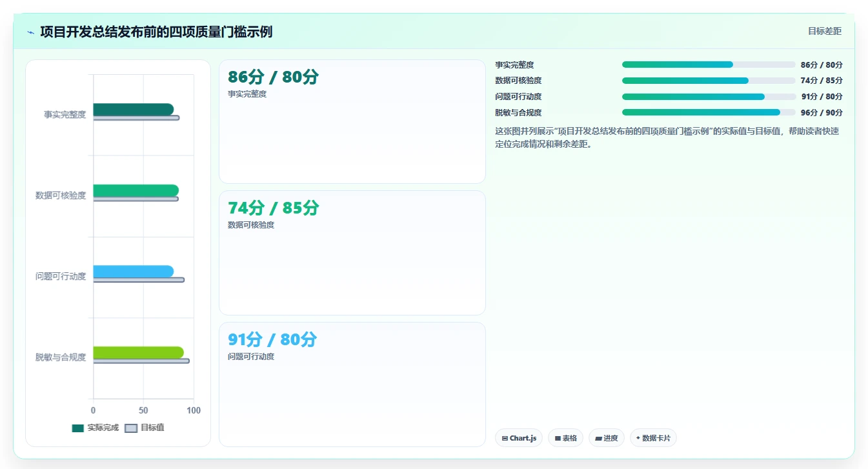Click the 数据可核验度 caption under the 74分 card

tap(251, 225)
